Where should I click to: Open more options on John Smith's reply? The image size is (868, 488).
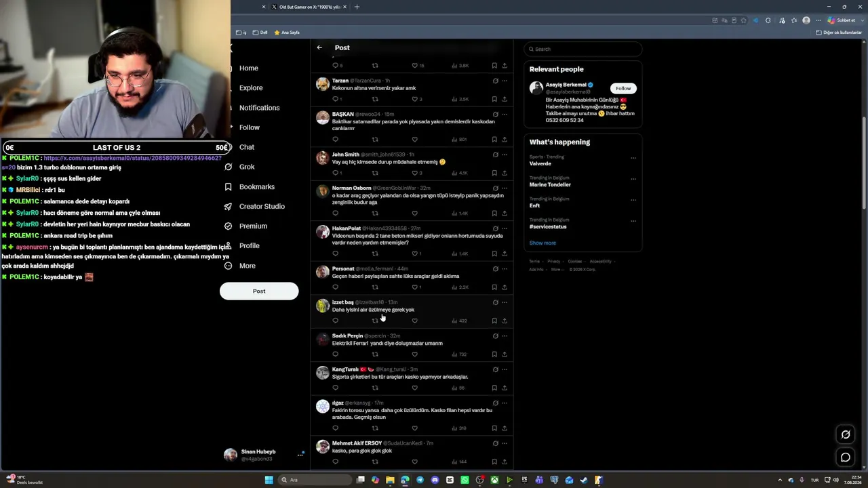click(505, 155)
